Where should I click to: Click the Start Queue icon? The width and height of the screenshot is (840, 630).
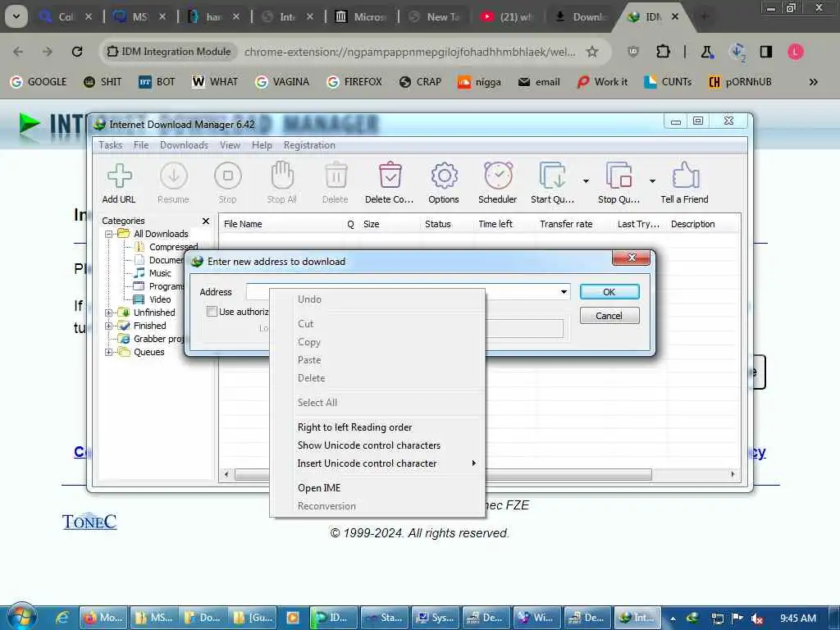(x=552, y=176)
